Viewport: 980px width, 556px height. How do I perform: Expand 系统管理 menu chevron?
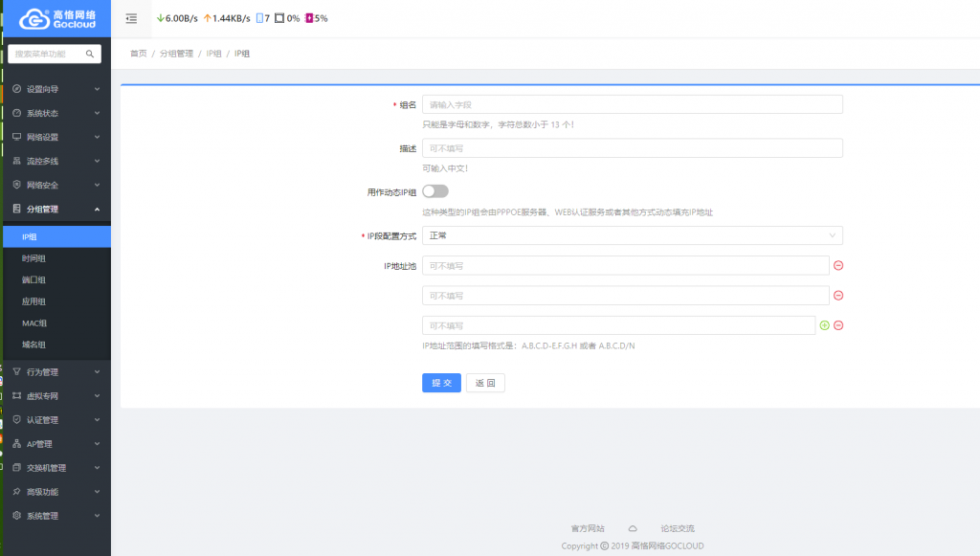point(97,516)
